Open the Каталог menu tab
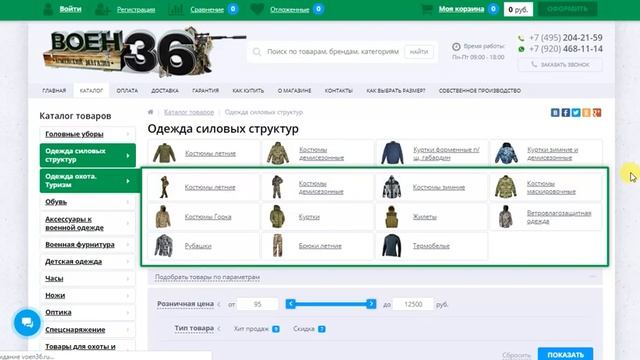The width and height of the screenshot is (640, 360). pyautogui.click(x=91, y=91)
